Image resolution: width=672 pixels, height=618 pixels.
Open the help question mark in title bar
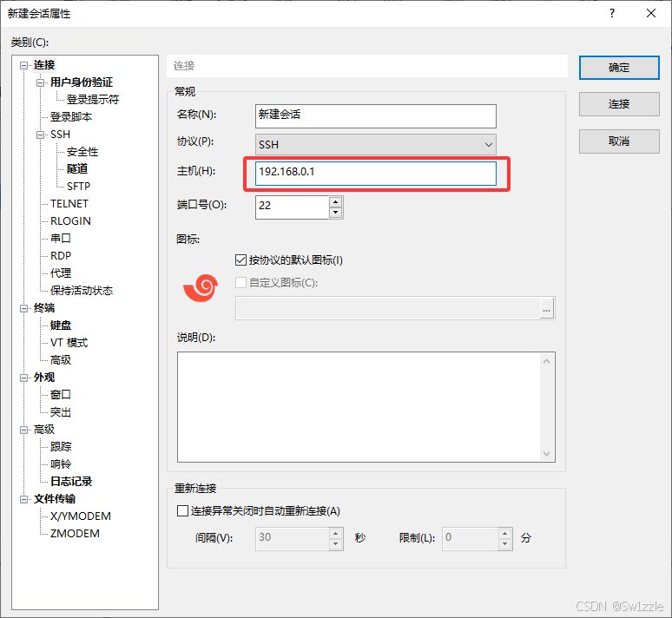[x=612, y=13]
